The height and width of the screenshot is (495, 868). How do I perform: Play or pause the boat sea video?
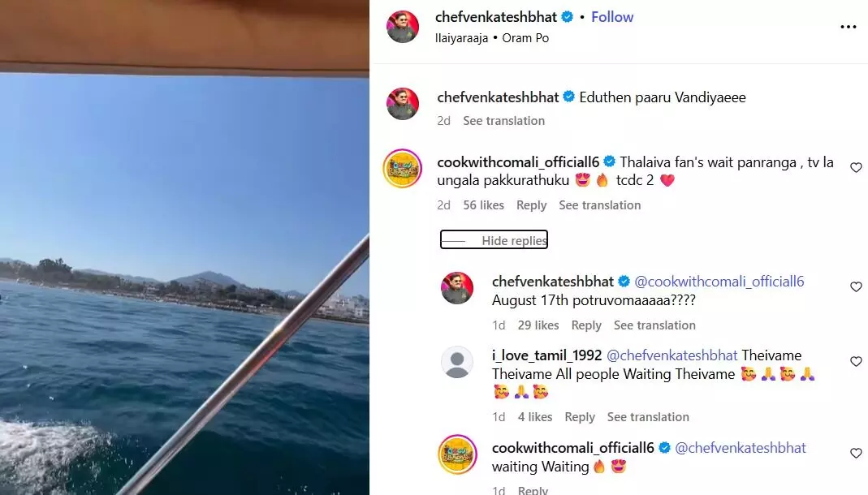click(x=184, y=247)
